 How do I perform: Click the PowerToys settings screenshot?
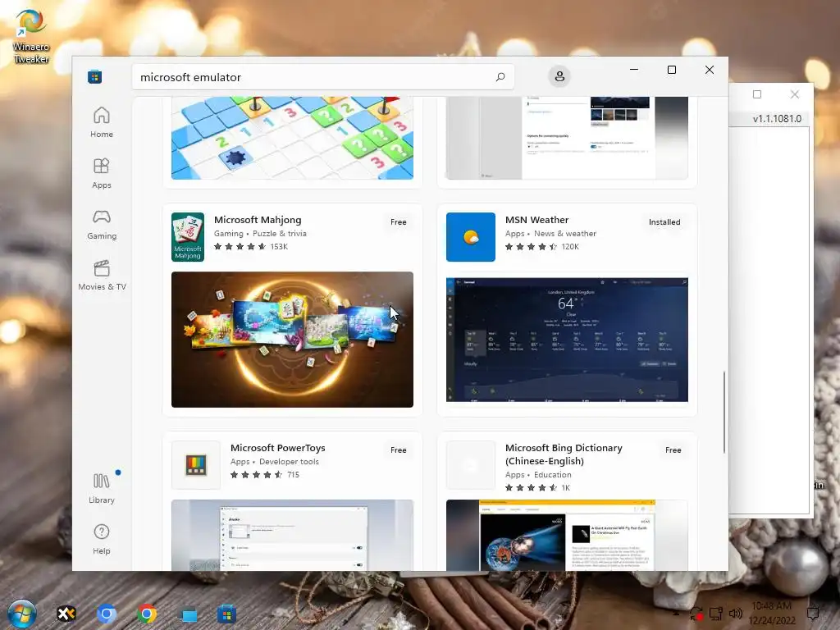pos(293,535)
